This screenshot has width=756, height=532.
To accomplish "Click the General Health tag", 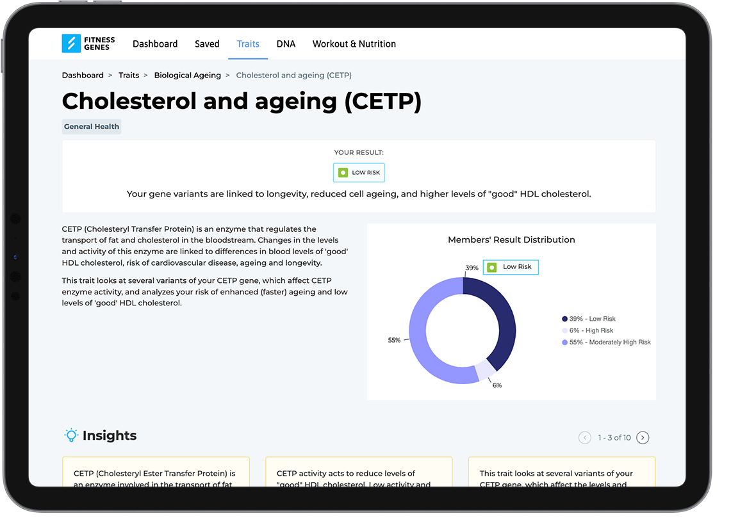I will pos(92,127).
